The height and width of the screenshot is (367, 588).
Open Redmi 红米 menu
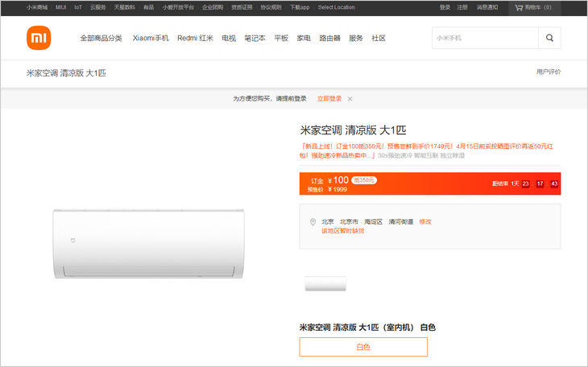pyautogui.click(x=196, y=39)
